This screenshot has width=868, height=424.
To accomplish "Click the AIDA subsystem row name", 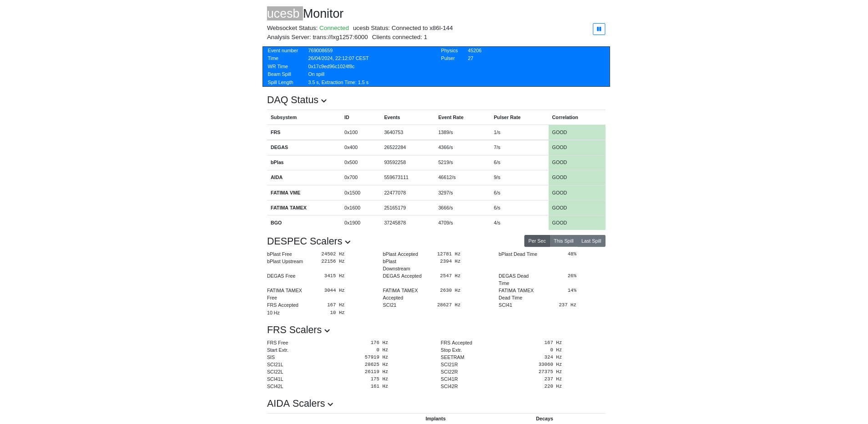I will click(277, 177).
